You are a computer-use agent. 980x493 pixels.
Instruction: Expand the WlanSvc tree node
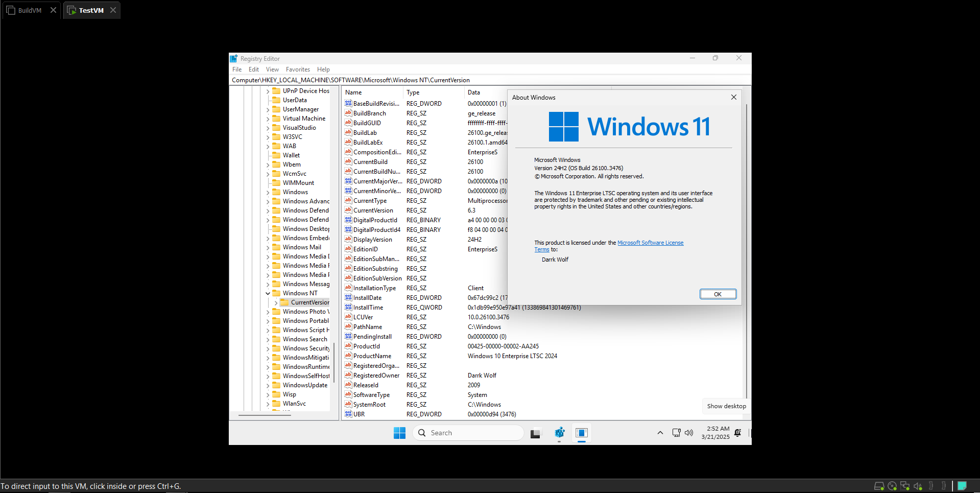tap(268, 404)
